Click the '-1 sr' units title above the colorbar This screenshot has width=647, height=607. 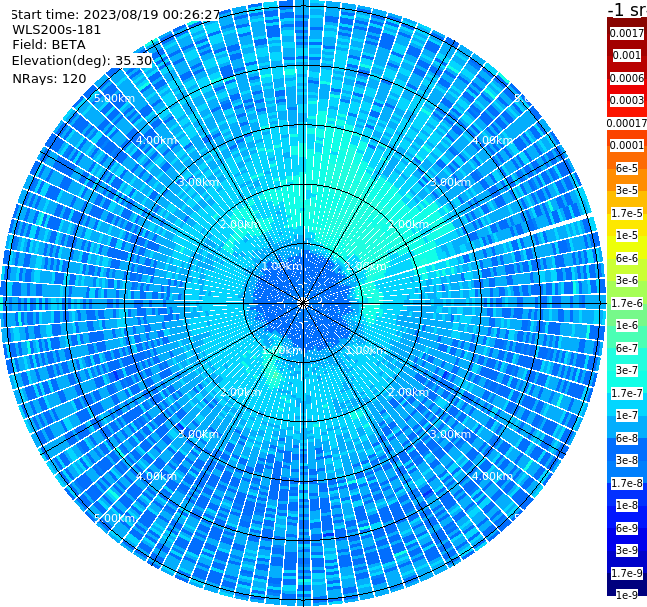[x=628, y=9]
